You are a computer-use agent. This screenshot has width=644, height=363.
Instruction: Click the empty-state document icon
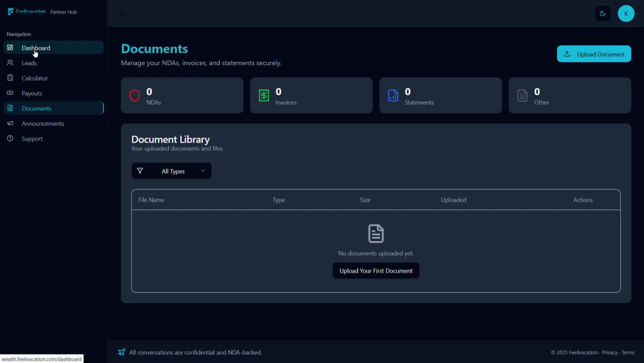click(x=376, y=233)
